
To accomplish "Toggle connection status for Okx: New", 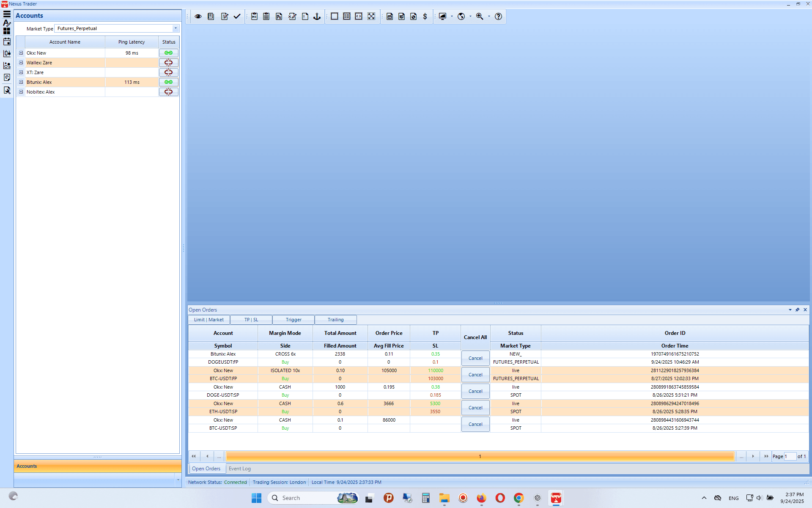I will (168, 53).
